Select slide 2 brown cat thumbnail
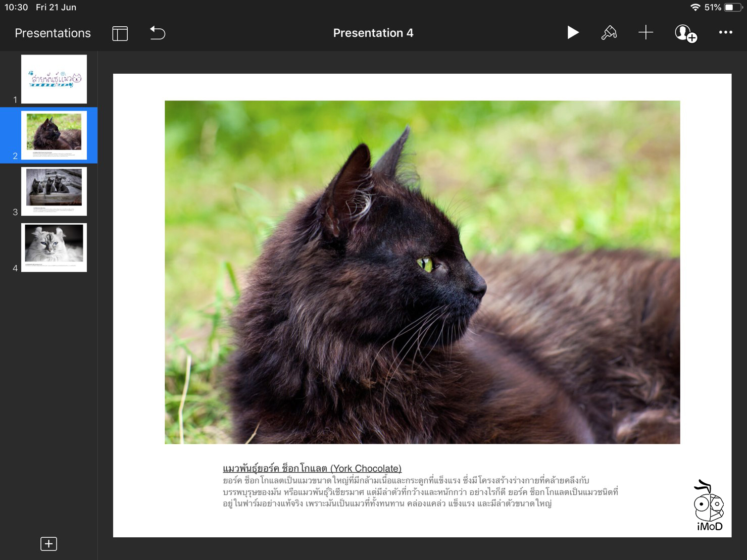The height and width of the screenshot is (560, 747). coord(54,135)
